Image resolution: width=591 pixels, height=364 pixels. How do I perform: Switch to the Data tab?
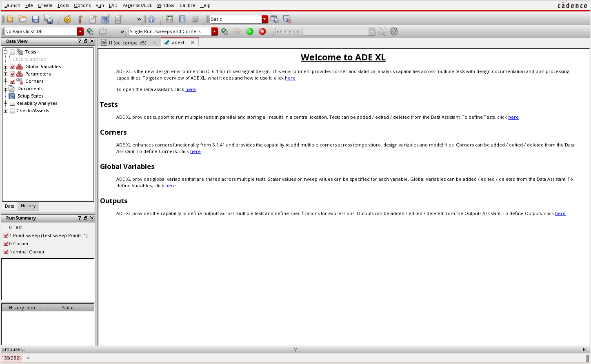click(x=9, y=206)
